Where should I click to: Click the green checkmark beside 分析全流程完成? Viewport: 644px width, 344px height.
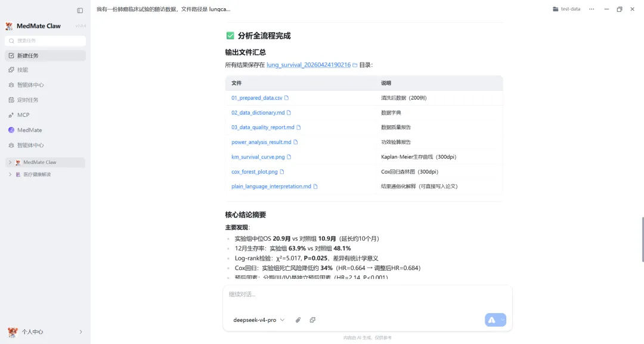[x=230, y=36]
